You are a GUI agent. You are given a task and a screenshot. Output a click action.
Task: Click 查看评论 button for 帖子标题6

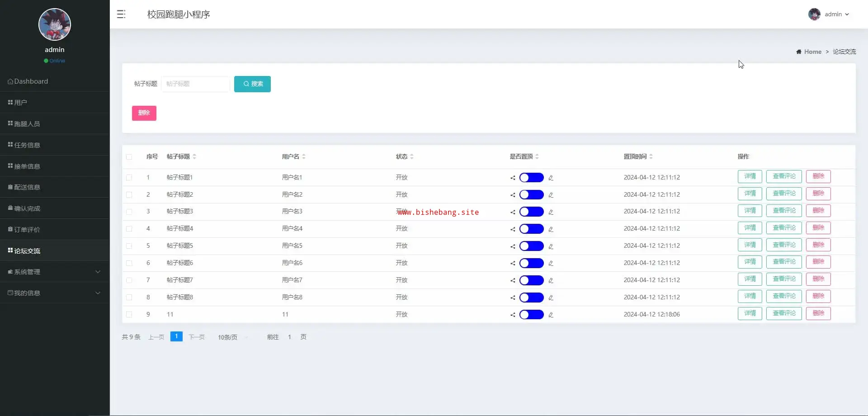tap(783, 262)
